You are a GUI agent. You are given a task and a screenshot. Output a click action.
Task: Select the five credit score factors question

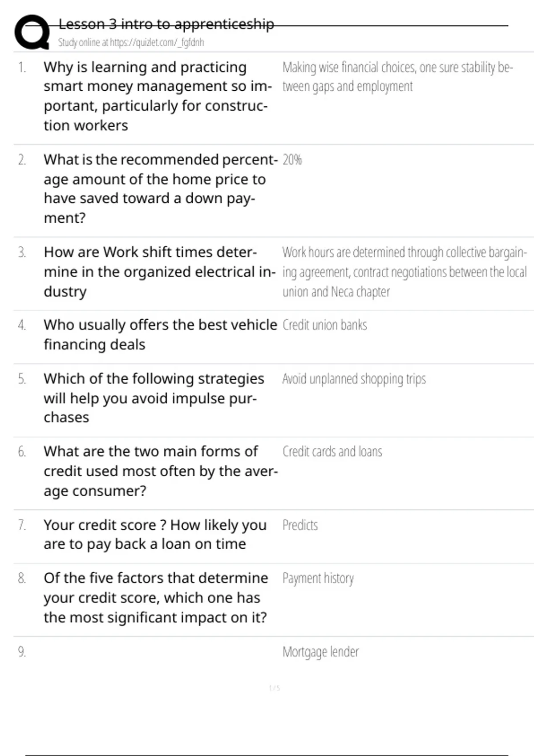[156, 598]
